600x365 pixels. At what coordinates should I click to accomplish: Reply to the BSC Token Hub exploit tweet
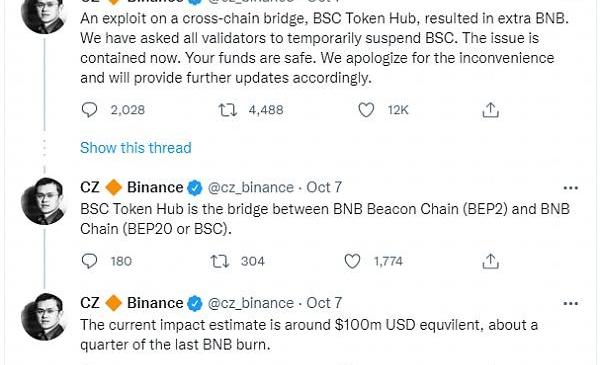(x=90, y=110)
